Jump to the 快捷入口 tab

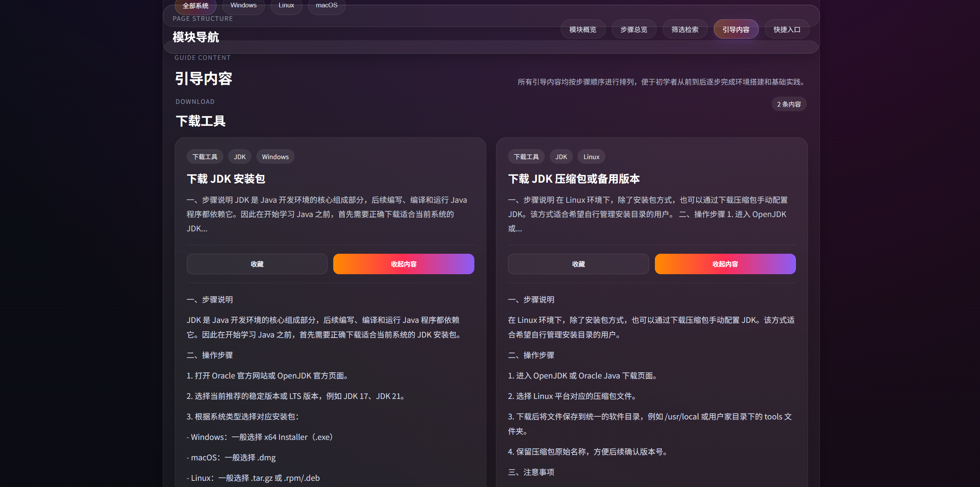[787, 29]
